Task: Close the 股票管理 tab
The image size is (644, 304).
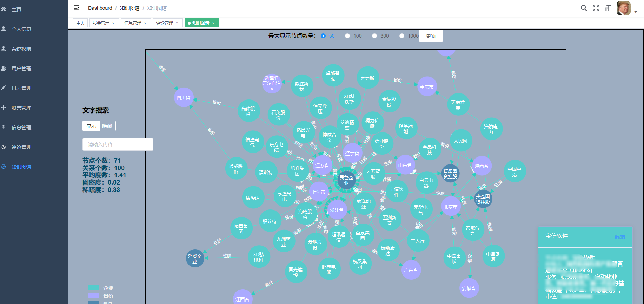Action: pos(113,23)
